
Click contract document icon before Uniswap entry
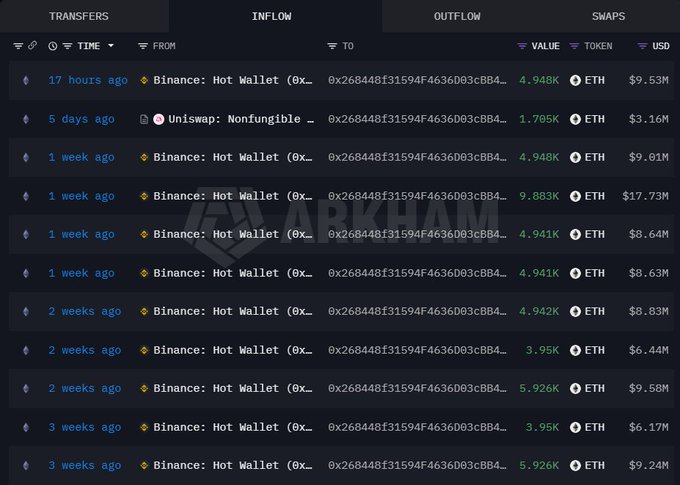click(x=144, y=119)
